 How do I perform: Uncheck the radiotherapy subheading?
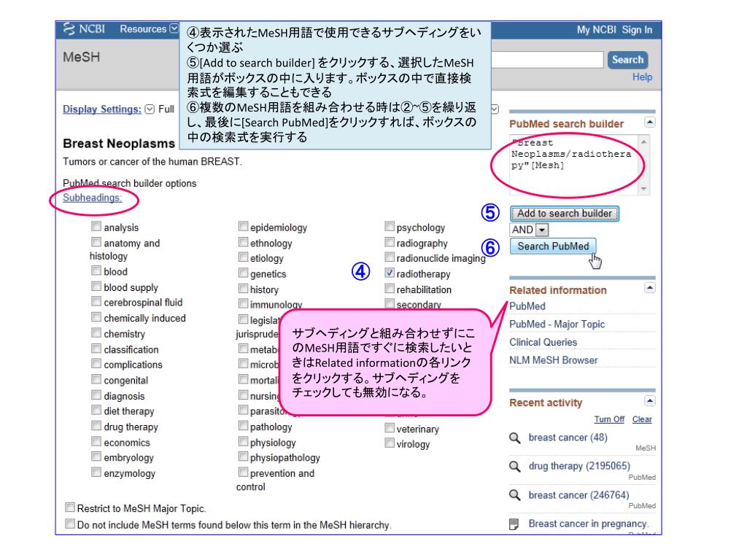(390, 273)
